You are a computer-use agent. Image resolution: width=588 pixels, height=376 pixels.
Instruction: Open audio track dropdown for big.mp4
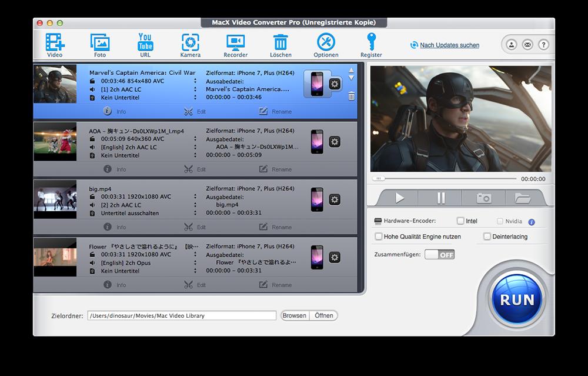pos(195,205)
